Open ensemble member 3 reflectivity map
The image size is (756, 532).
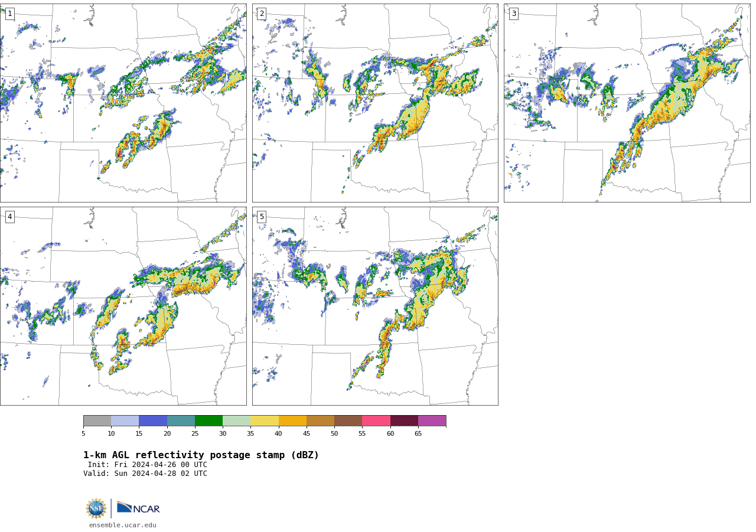pyautogui.click(x=627, y=103)
